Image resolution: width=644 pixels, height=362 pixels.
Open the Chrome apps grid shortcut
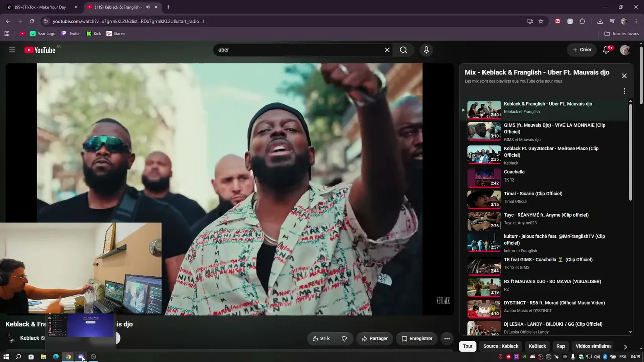click(x=7, y=34)
